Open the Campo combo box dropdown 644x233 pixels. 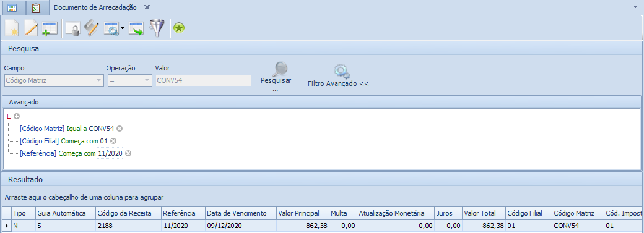pyautogui.click(x=98, y=80)
